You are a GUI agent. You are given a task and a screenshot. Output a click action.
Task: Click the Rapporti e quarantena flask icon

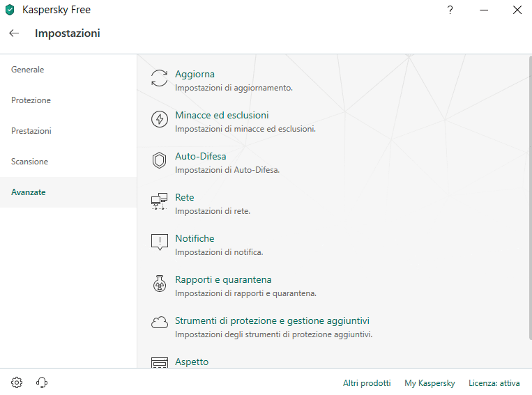pyautogui.click(x=160, y=284)
